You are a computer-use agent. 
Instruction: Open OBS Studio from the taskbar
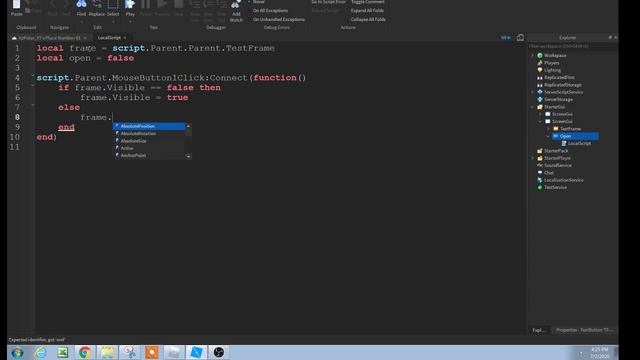click(x=219, y=352)
